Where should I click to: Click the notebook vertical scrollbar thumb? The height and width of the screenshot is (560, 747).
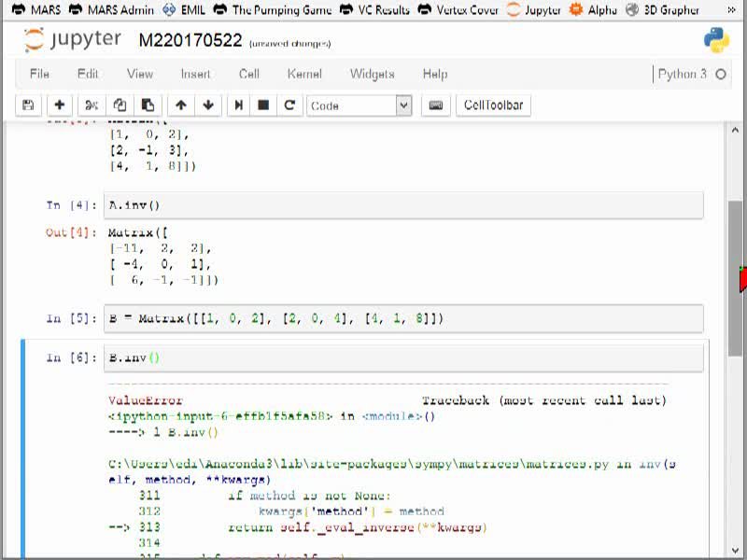735,278
